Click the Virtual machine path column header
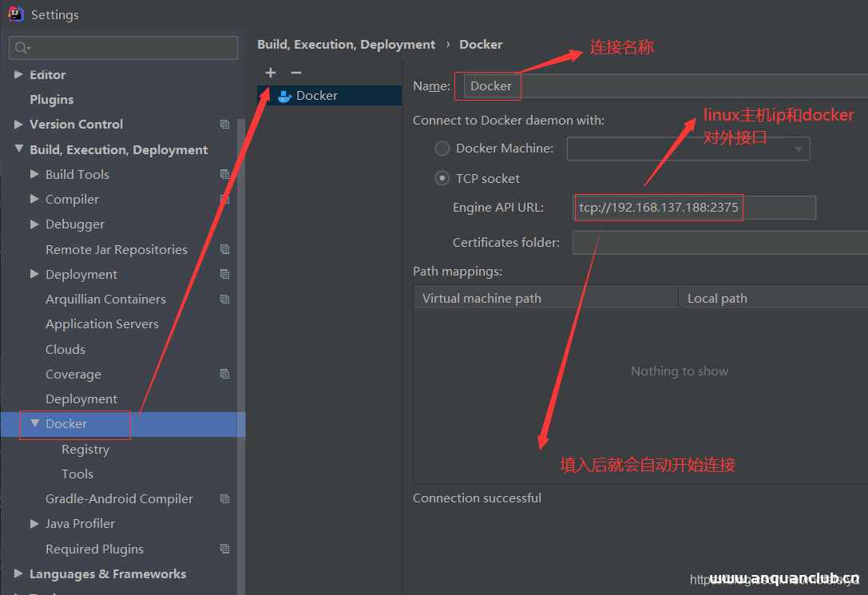Screen dimensions: 868x595 click(x=482, y=299)
